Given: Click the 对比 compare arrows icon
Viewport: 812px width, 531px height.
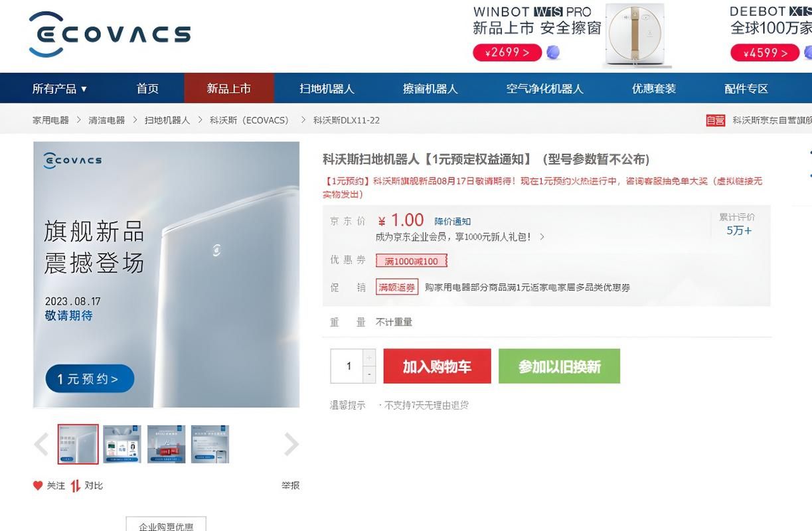Looking at the screenshot, I should pyautogui.click(x=76, y=486).
